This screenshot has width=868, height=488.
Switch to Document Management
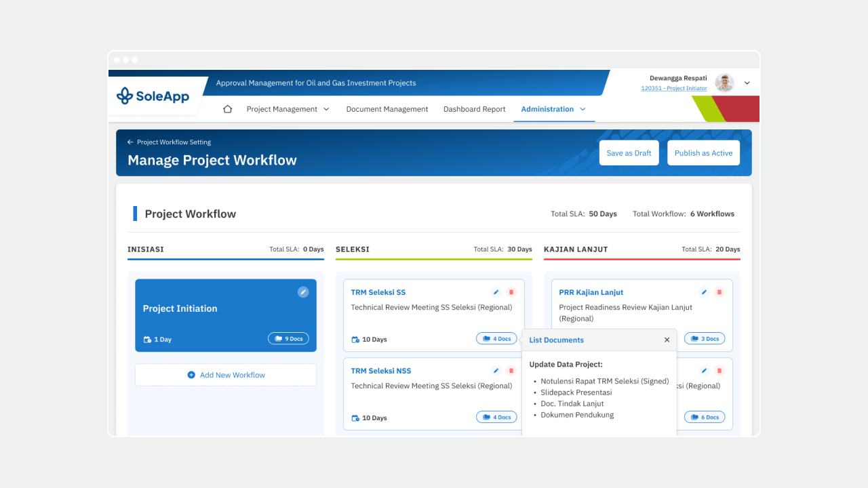pos(387,108)
